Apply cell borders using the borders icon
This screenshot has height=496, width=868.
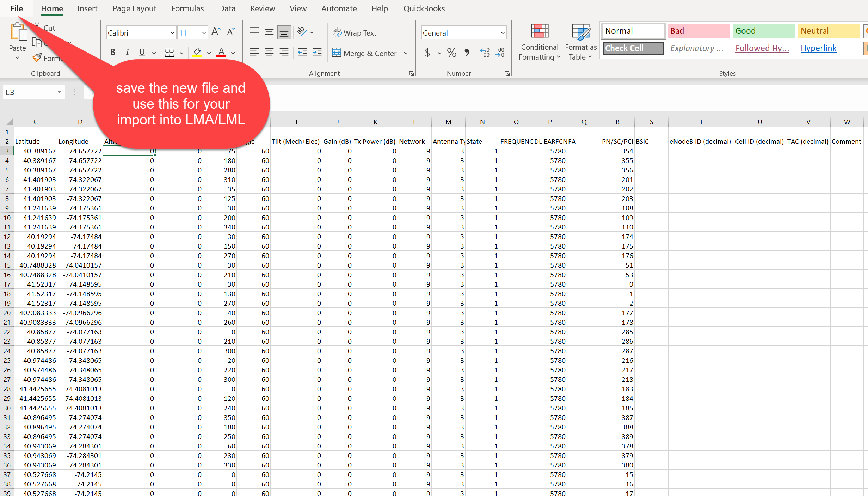pos(170,53)
